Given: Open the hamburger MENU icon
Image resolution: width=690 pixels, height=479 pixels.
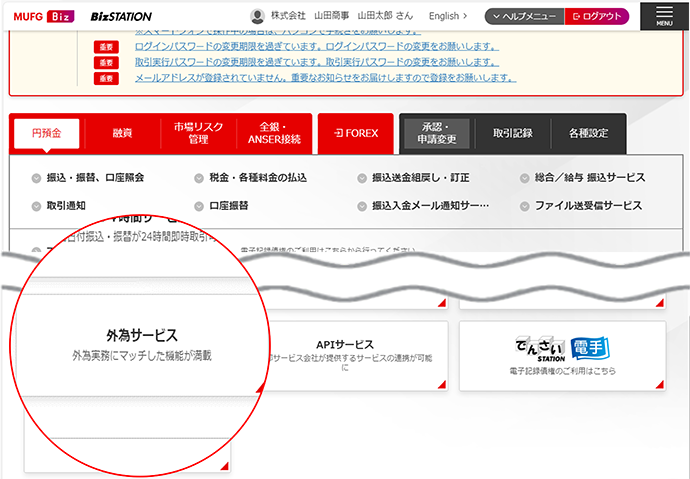Looking at the screenshot, I should (x=664, y=15).
